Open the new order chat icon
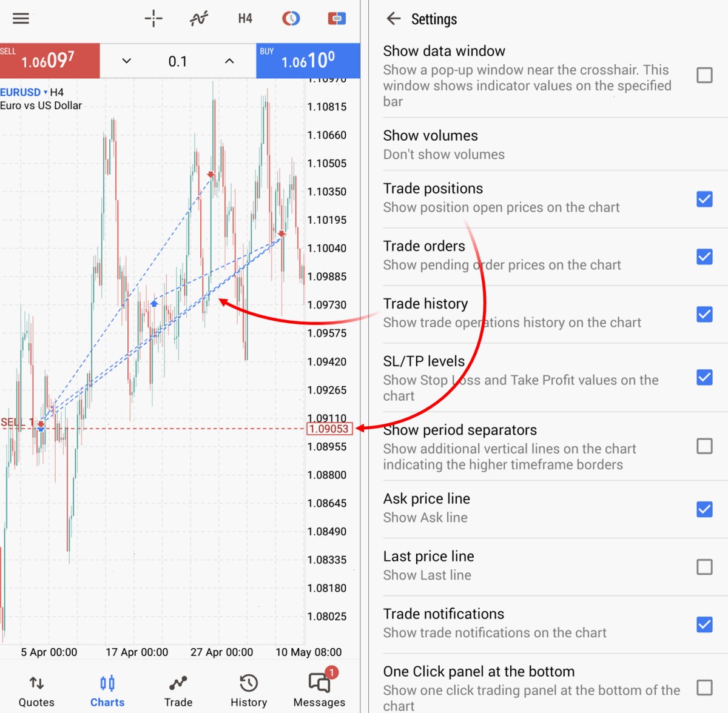 pyautogui.click(x=337, y=18)
